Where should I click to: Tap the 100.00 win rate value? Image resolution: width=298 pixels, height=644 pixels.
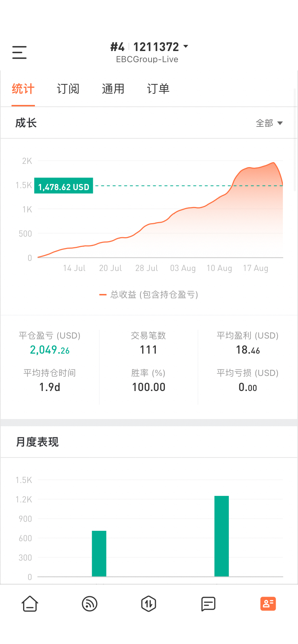pos(149,387)
